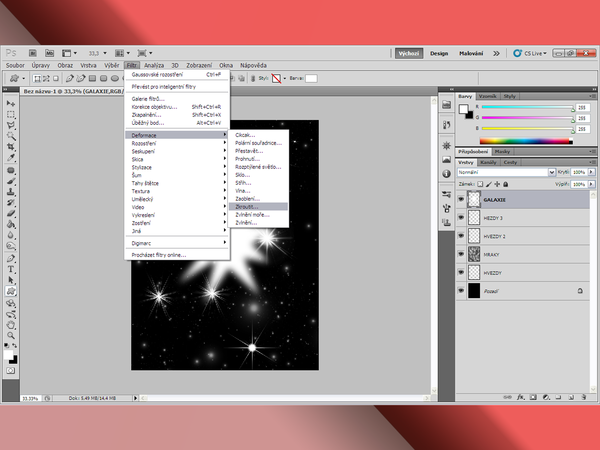600x450 pixels.
Task: Launch Bridge from the application bar
Action: pyautogui.click(x=33, y=52)
